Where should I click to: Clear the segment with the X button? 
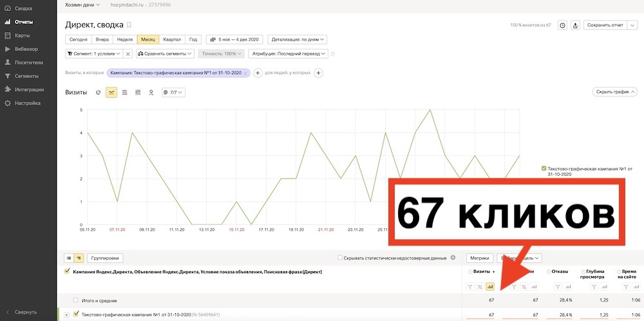pos(128,54)
